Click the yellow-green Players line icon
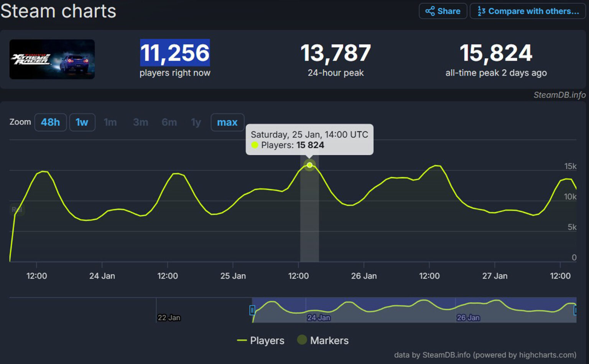 (x=242, y=340)
